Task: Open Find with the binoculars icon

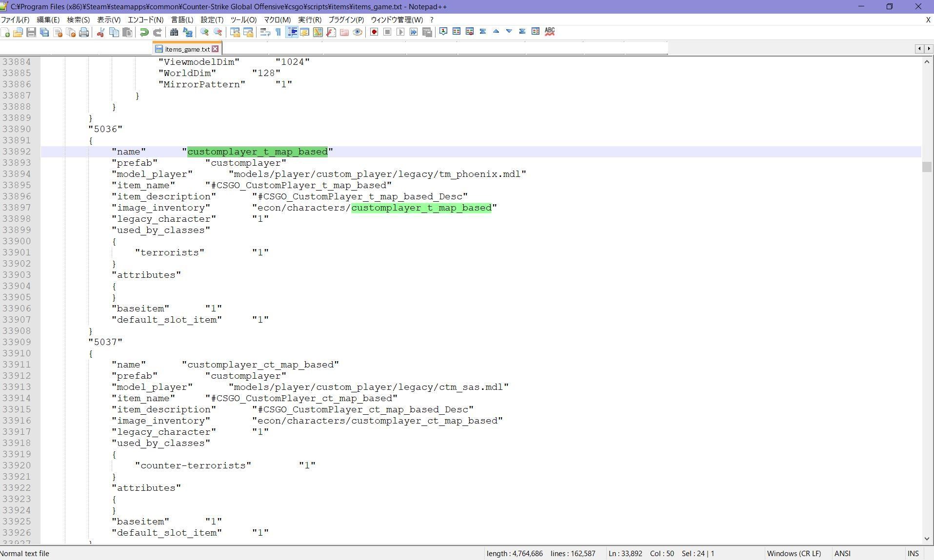Action: point(174,32)
